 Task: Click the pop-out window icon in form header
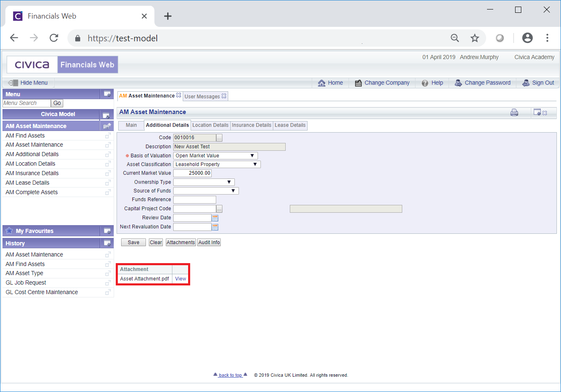click(x=537, y=112)
